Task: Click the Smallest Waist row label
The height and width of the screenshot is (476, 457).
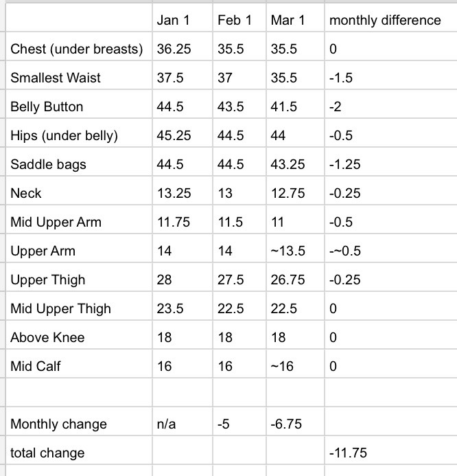Action: pos(56,78)
